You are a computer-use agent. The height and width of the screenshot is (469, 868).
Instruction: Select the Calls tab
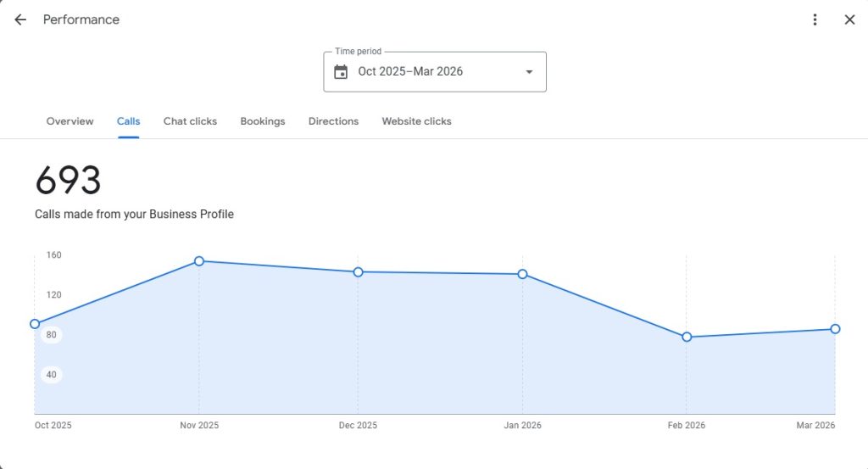pos(128,121)
